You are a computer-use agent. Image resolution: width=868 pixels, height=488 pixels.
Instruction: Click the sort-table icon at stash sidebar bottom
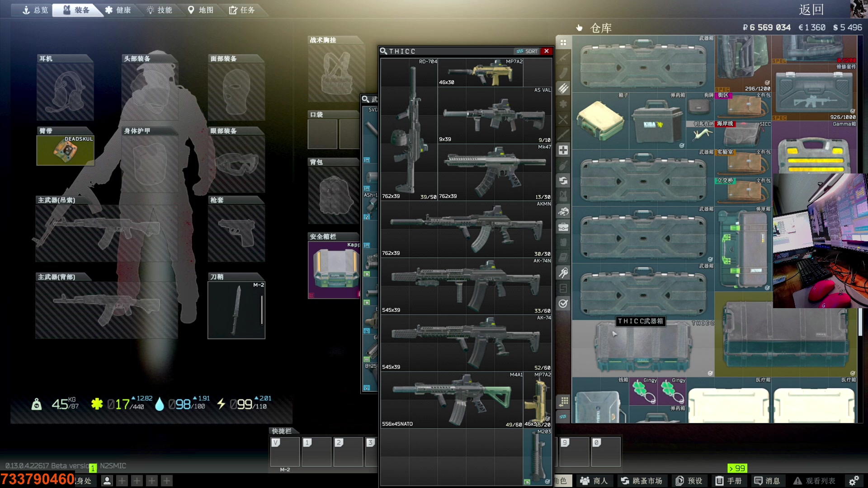563,416
